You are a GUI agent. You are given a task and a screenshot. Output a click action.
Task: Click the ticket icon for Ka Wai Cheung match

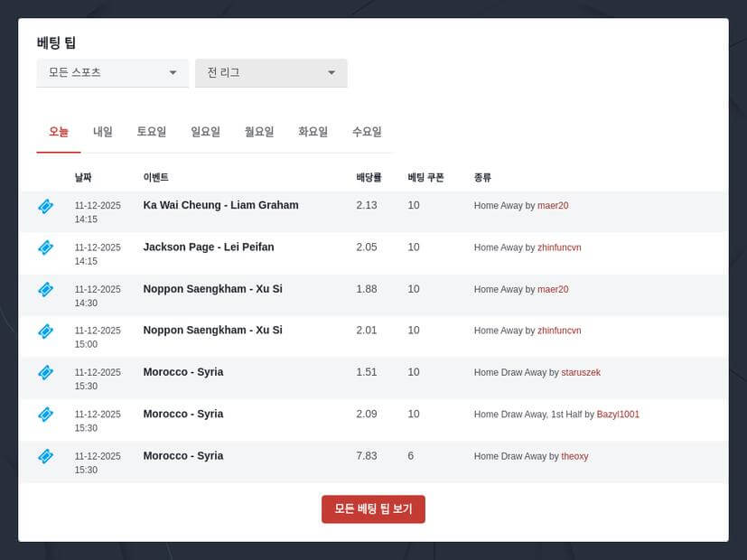pos(45,206)
